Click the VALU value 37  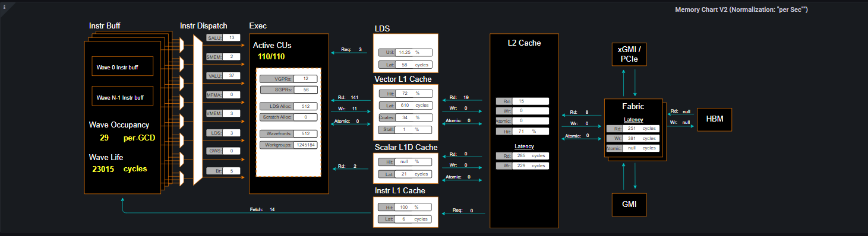point(232,75)
